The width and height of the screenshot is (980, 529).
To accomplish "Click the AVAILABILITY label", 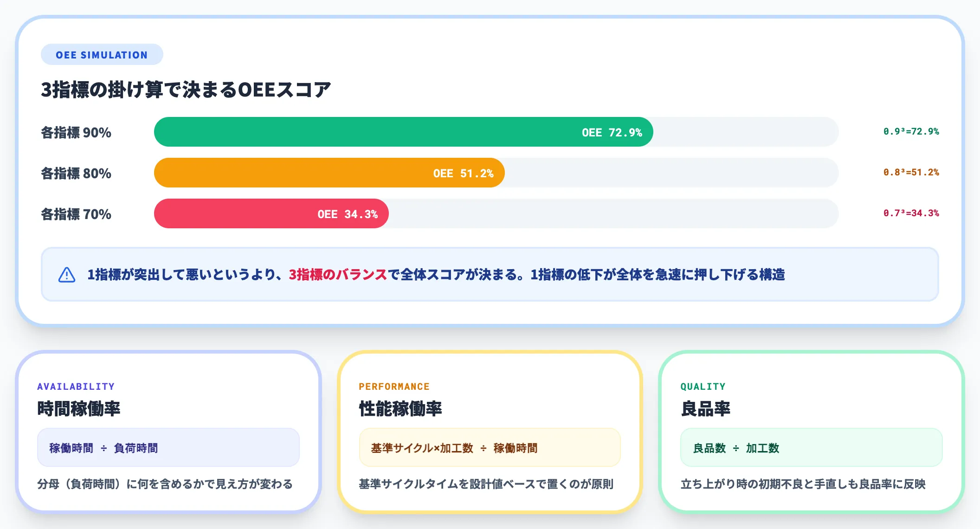I will click(x=76, y=387).
